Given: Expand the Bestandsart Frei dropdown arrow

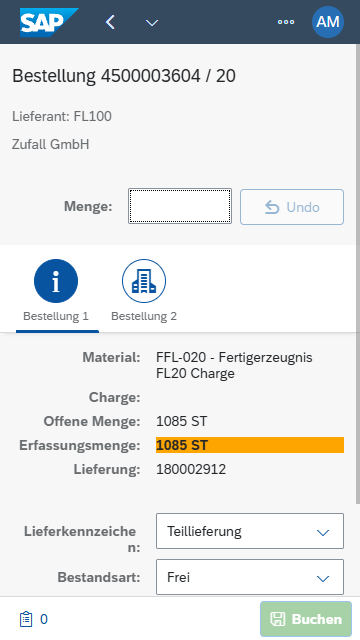Looking at the screenshot, I should (x=323, y=578).
